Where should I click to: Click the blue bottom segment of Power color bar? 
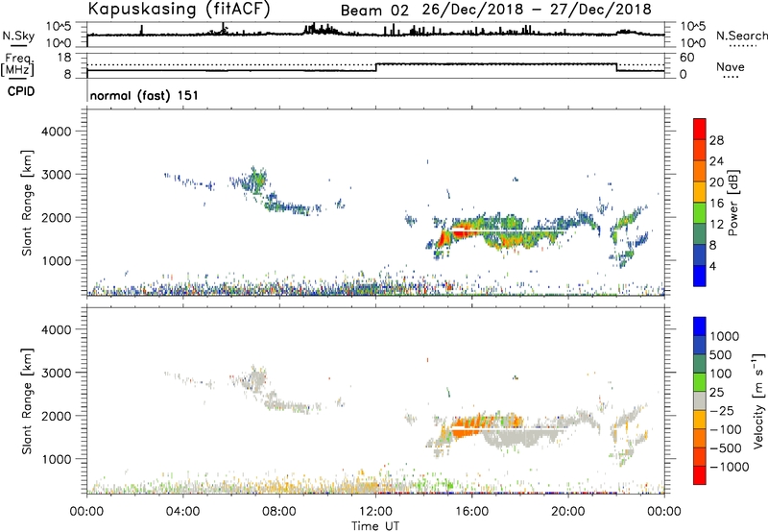[x=700, y=276]
